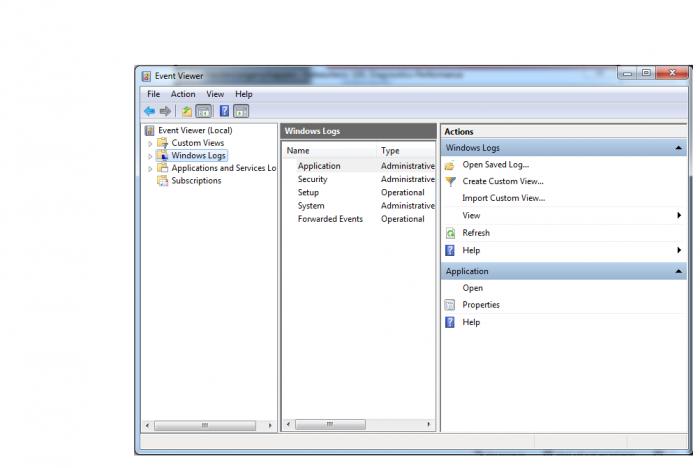Expand the Windows Logs tree node
This screenshot has width=700, height=468.
tap(150, 156)
